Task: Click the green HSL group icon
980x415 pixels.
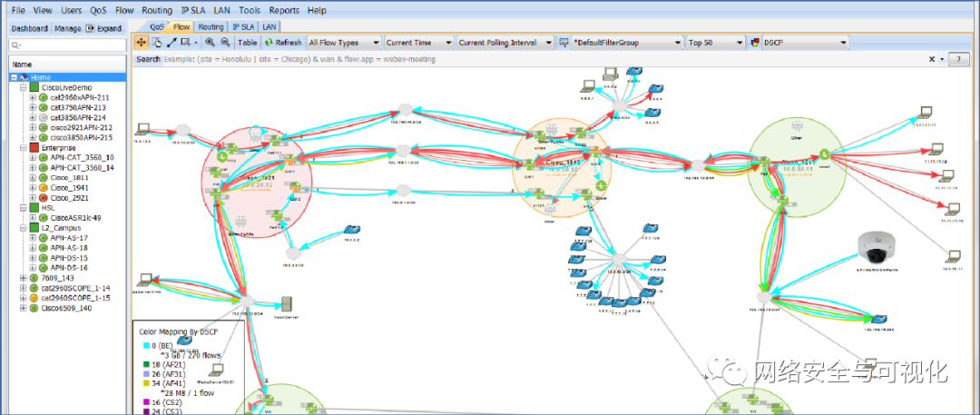Action: pos(35,207)
